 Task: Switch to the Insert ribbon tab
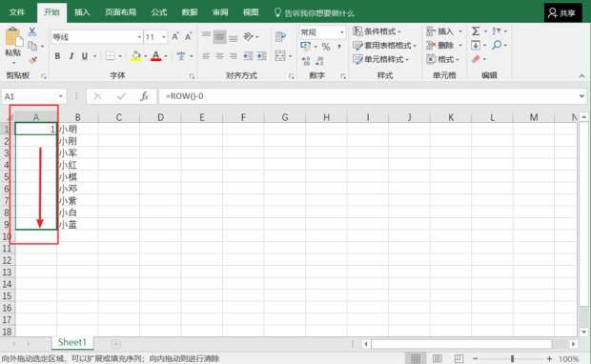click(82, 12)
